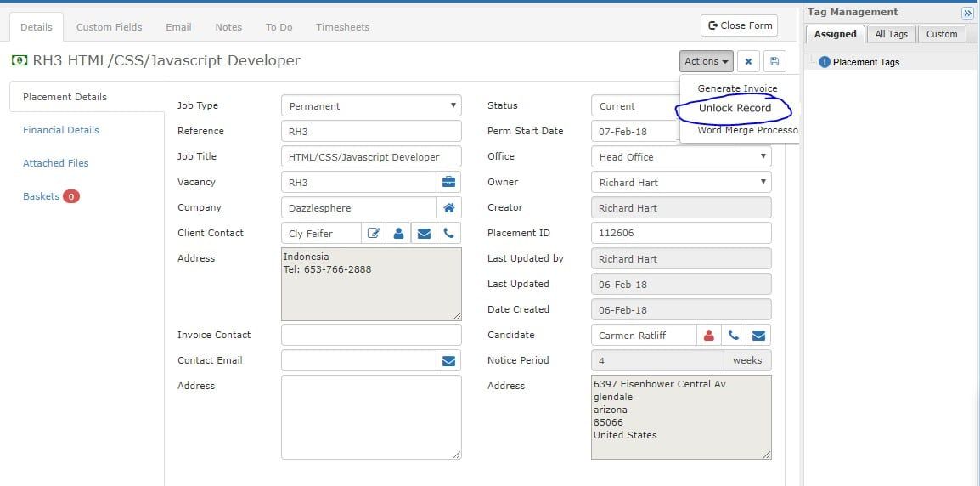Click the Creator field Richard Hart
The width and height of the screenshot is (980, 486).
tap(681, 207)
